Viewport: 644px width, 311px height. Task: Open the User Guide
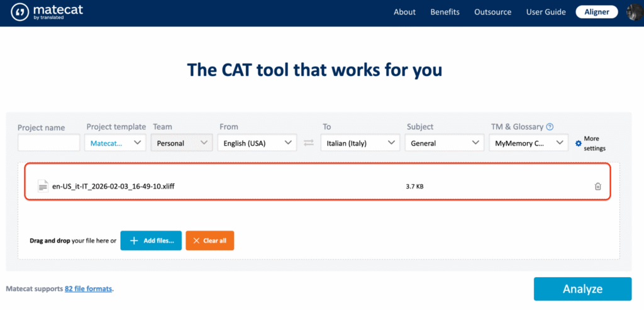click(546, 12)
